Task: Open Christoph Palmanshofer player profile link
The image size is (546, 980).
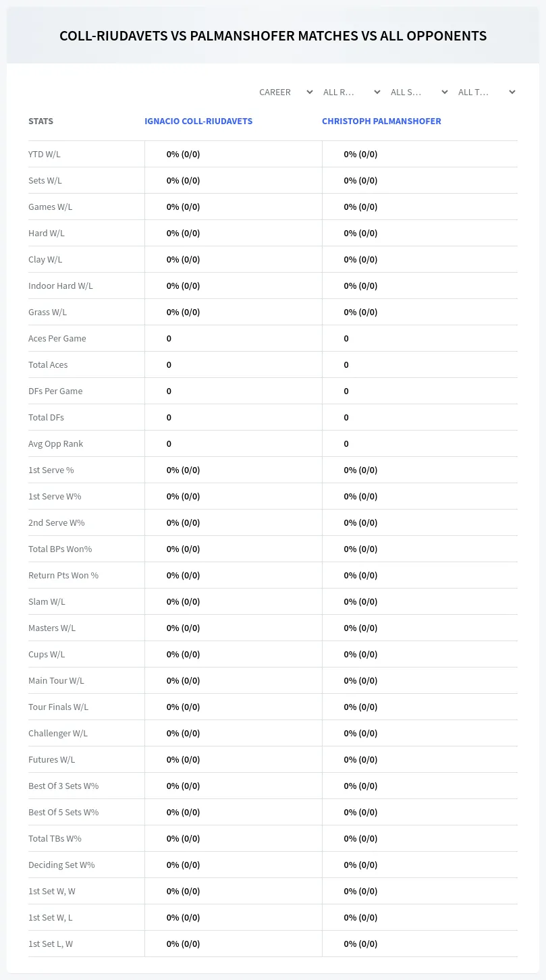Action: (381, 121)
